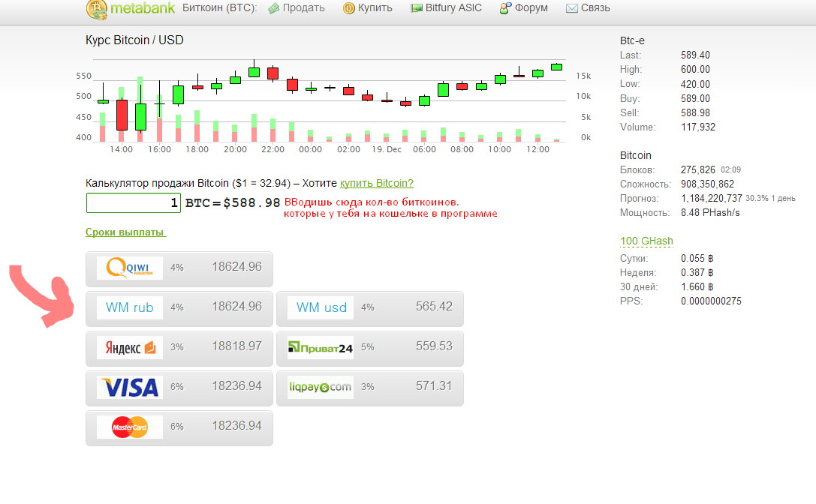
Task: Choose liqpay payout amount 571.31
Action: pyautogui.click(x=434, y=386)
